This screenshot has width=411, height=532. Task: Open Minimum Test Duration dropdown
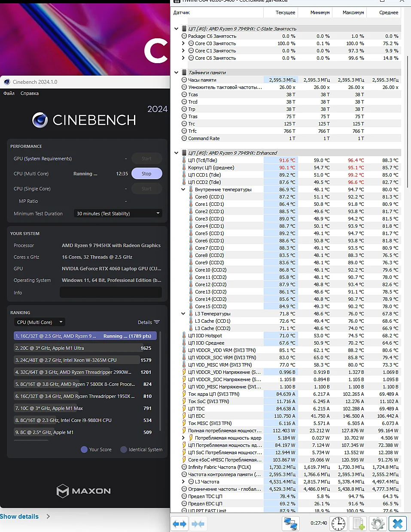tap(118, 214)
